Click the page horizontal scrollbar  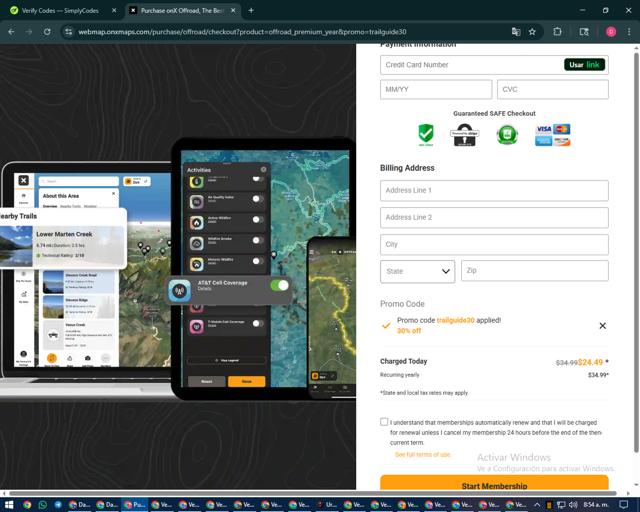tap(312, 493)
